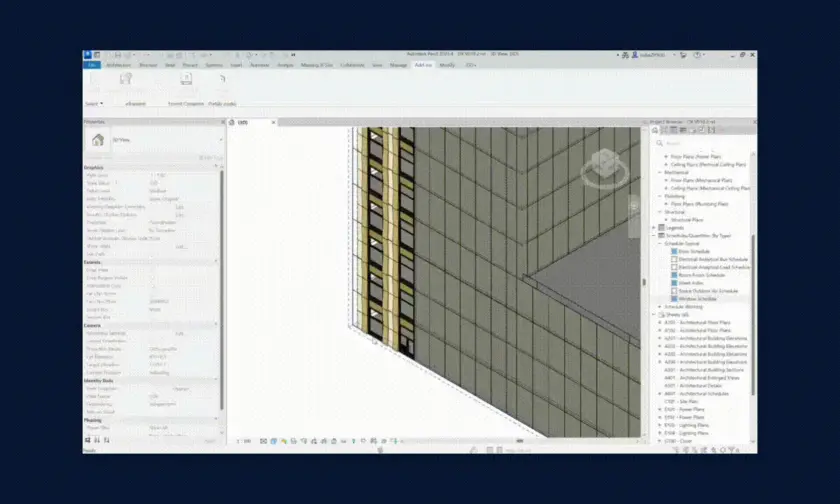
Task: Select Room Finish Schedule item
Action: click(701, 275)
